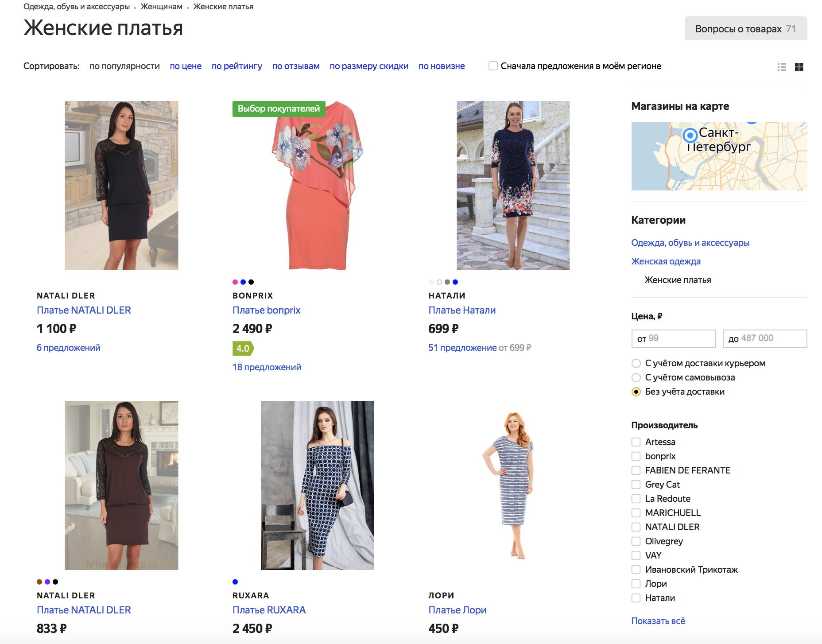Screen dimensions: 822x644
Task: Select blue color dot under RUXARA dress
Action: click(x=235, y=582)
